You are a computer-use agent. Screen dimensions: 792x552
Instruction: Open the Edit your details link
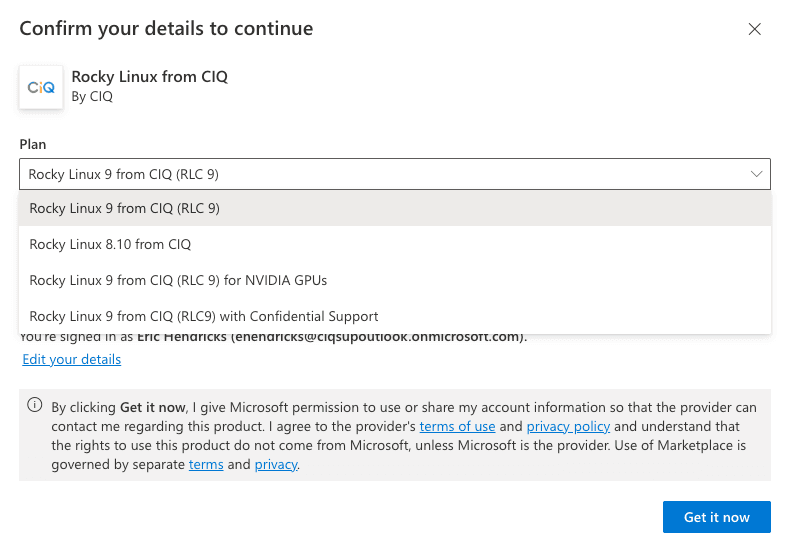click(x=72, y=360)
